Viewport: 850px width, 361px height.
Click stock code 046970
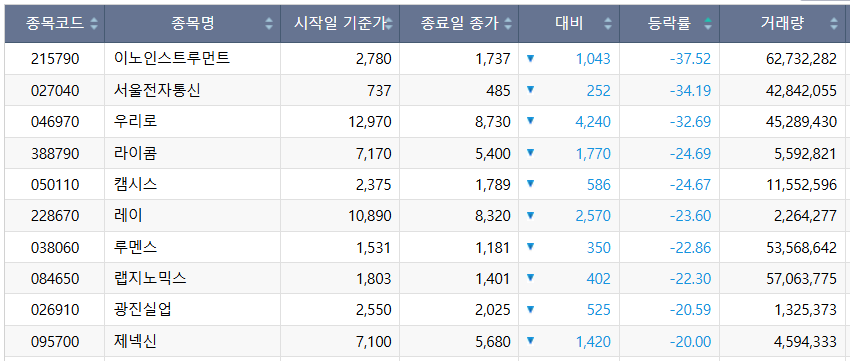point(55,122)
